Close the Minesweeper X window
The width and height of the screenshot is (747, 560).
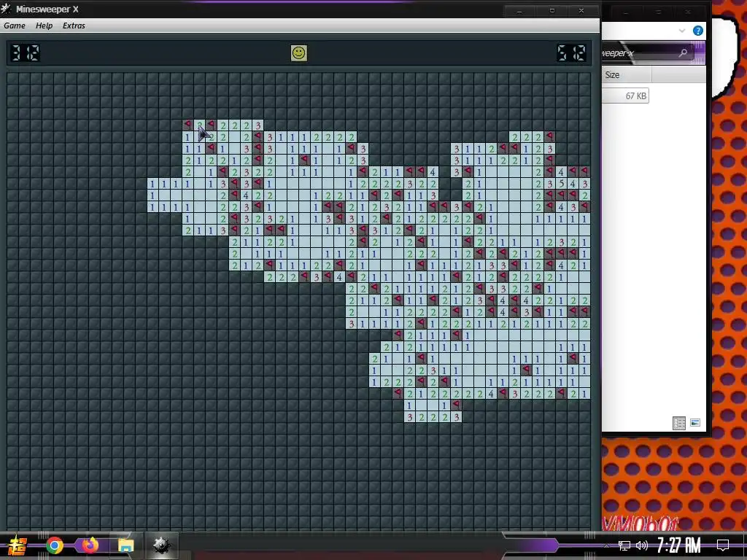click(x=581, y=10)
